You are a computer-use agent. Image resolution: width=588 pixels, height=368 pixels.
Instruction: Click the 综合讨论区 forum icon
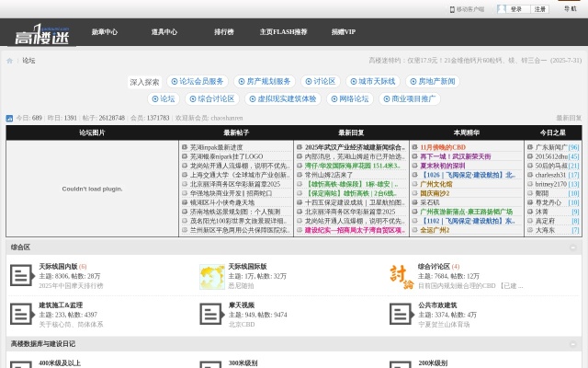coord(401,275)
